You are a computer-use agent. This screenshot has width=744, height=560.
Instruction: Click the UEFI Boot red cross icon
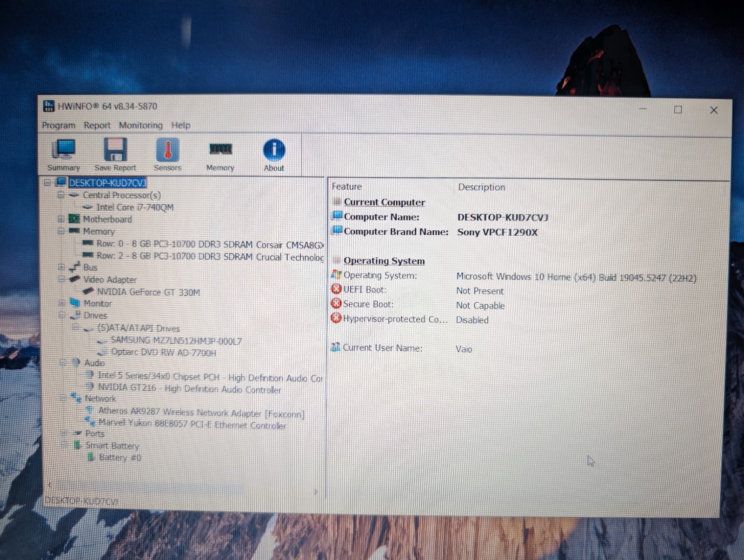pos(336,289)
